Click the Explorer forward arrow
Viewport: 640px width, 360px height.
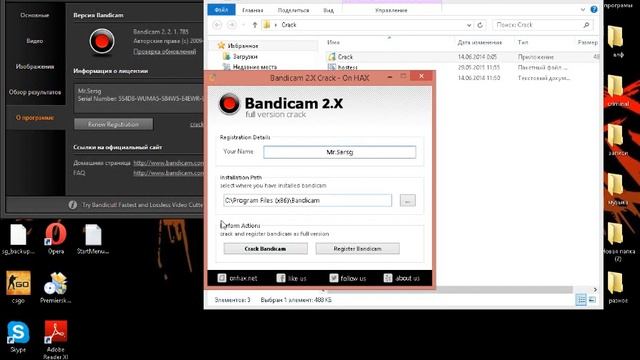coord(231,25)
